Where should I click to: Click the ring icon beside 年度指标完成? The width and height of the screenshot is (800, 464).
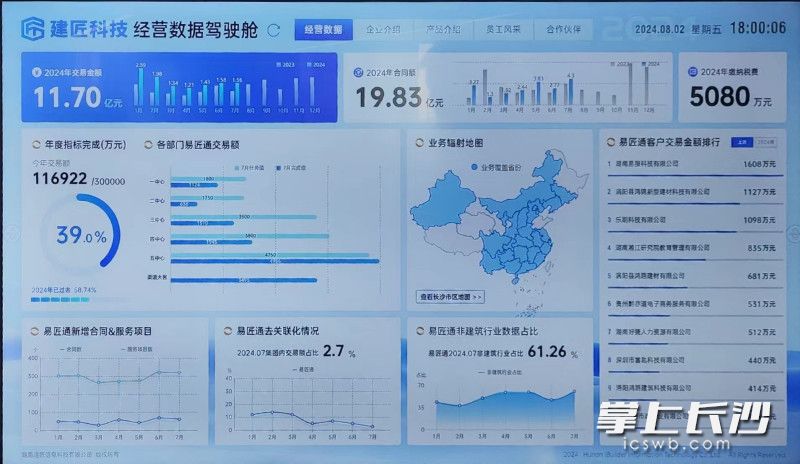pyautogui.click(x=37, y=144)
